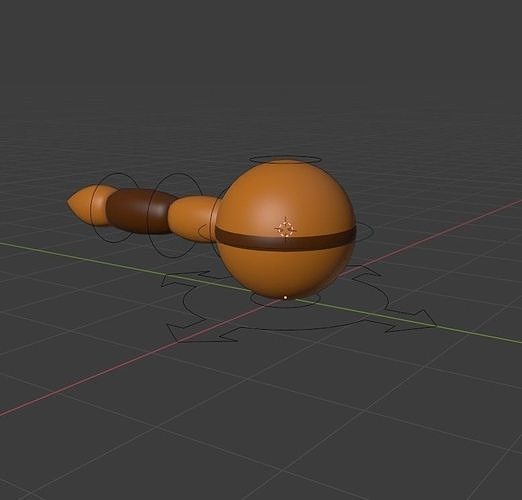
Task: Select the ring control around the brown tail segment
Action: [x=176, y=215]
